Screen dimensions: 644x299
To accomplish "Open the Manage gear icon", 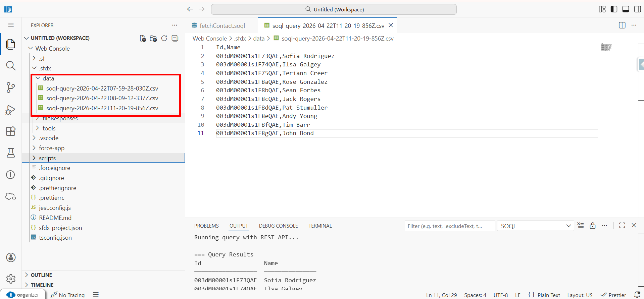I will click(11, 279).
